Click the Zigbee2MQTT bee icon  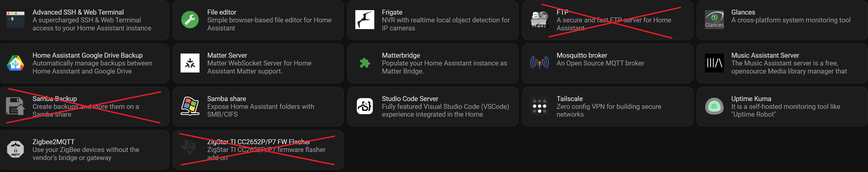pos(16,149)
